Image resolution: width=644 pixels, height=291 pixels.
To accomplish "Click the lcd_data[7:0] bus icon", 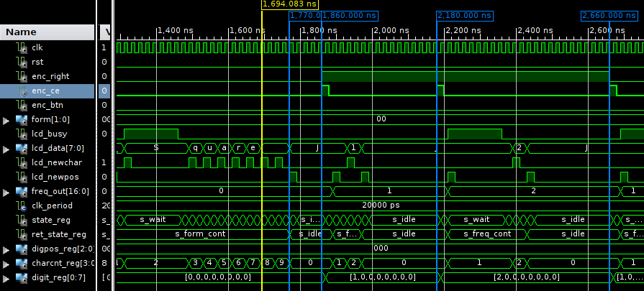I will 21,148.
